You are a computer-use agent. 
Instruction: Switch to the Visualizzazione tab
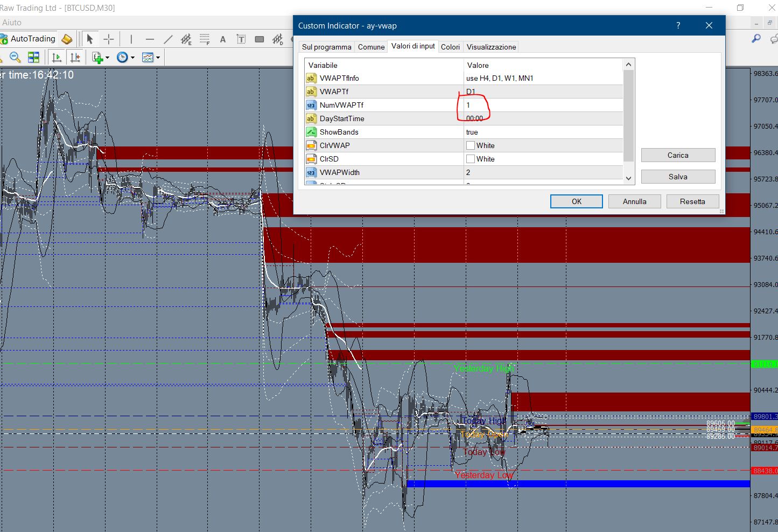click(x=491, y=47)
